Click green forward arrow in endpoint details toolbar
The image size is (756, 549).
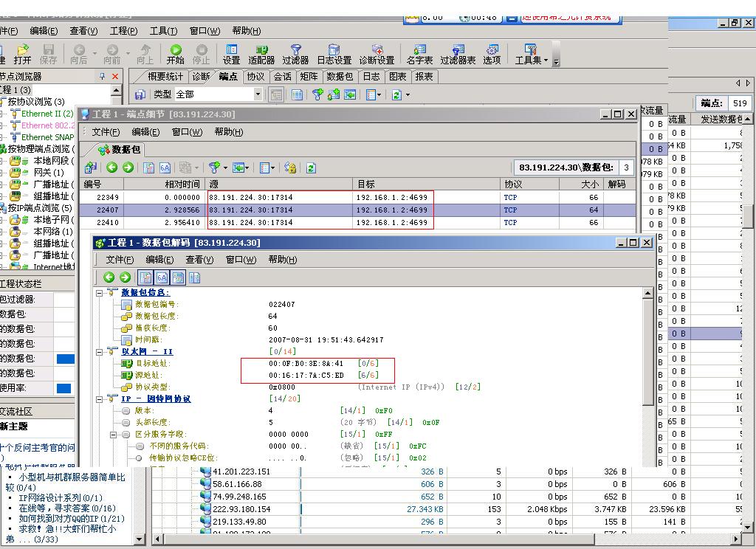click(128, 168)
